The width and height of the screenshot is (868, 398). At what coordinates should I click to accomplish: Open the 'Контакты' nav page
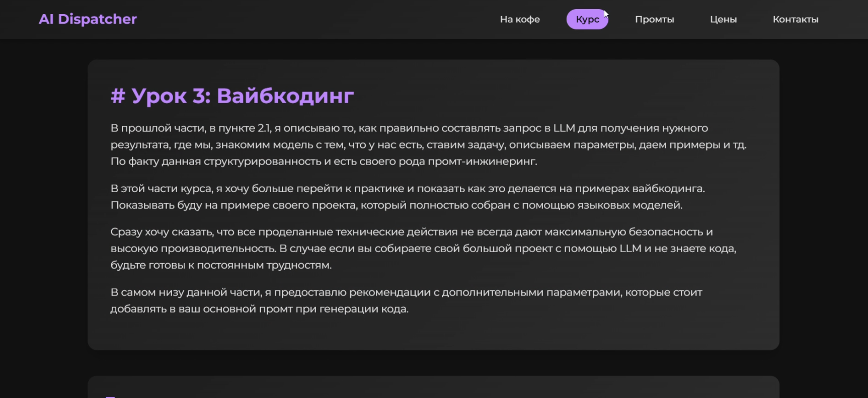point(795,19)
